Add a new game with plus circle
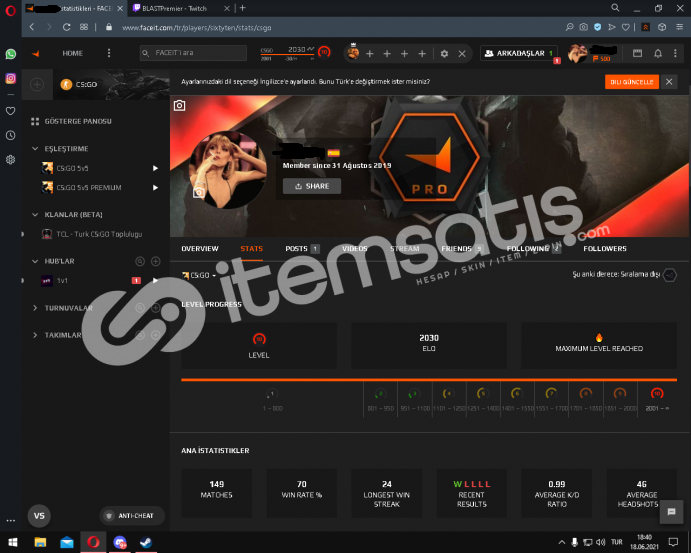Image resolution: width=691 pixels, height=553 pixels. point(37,84)
